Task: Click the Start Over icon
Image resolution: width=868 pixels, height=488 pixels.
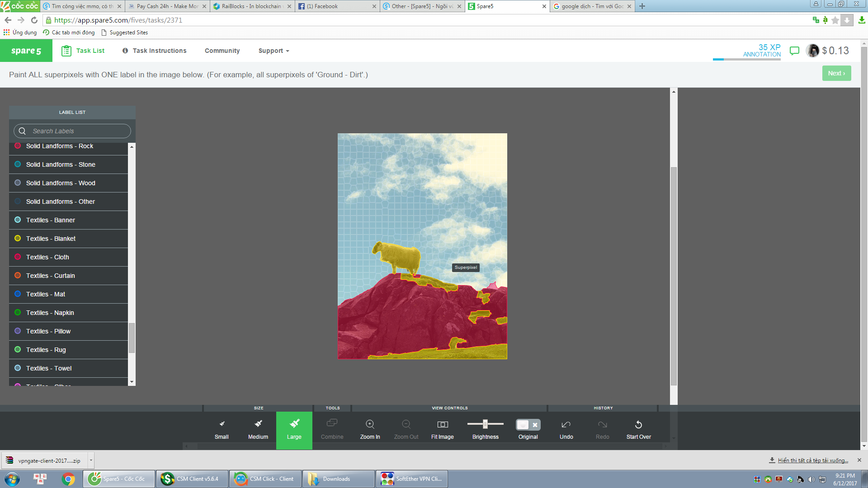Action: tap(638, 425)
